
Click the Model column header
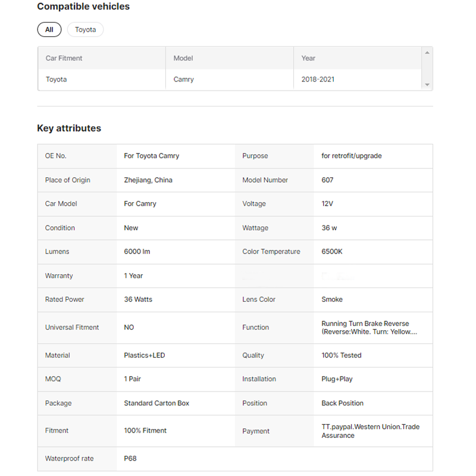coord(183,58)
